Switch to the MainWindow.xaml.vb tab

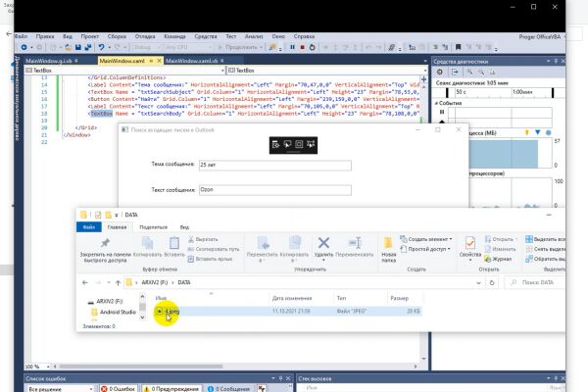point(194,61)
